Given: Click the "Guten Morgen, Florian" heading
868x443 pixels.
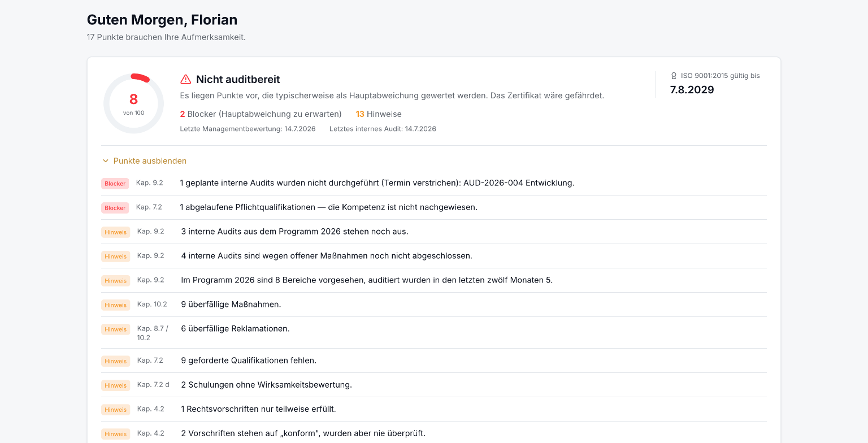Looking at the screenshot, I should 162,20.
